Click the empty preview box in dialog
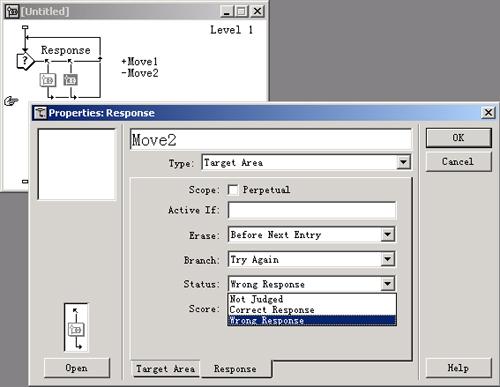The image size is (500, 387). point(77,164)
